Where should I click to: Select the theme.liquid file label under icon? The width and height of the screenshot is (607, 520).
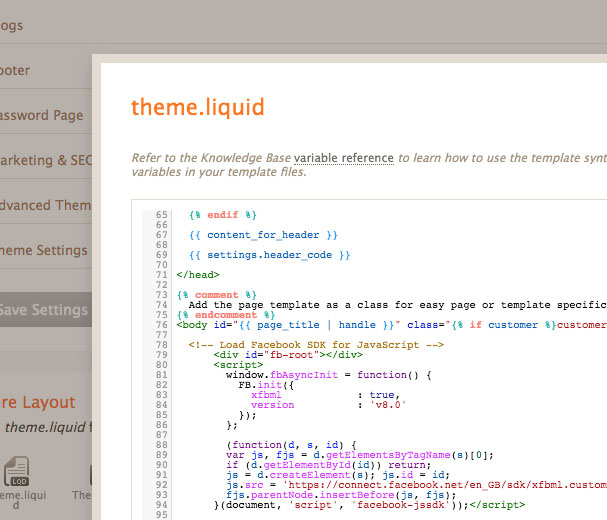(22, 500)
